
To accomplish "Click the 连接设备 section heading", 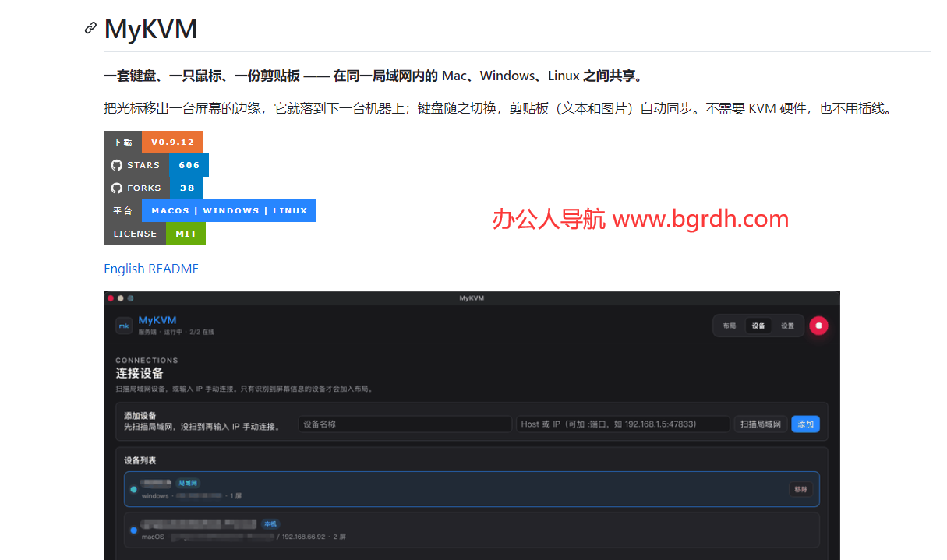I will click(140, 373).
